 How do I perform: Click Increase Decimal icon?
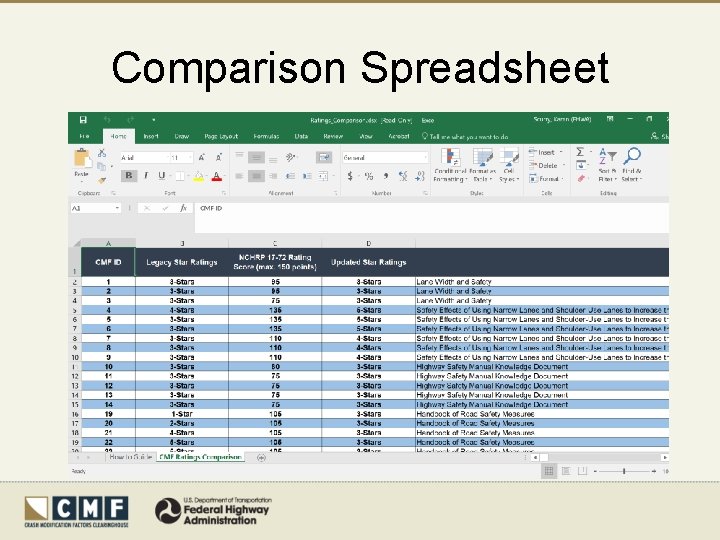pos(403,176)
